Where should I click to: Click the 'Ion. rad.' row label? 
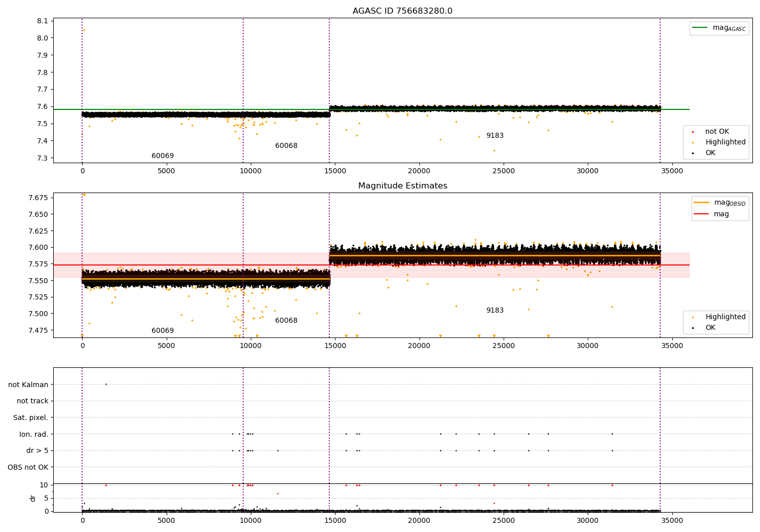(34, 434)
